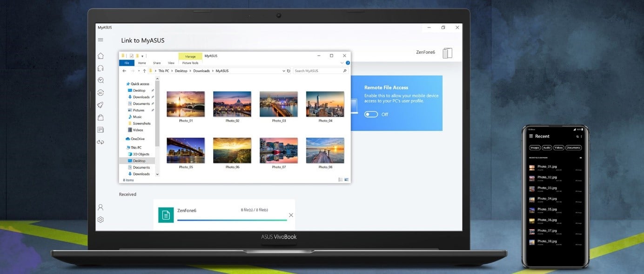
Task: Switch Explorer to large thumbnails view
Action: coord(346,179)
